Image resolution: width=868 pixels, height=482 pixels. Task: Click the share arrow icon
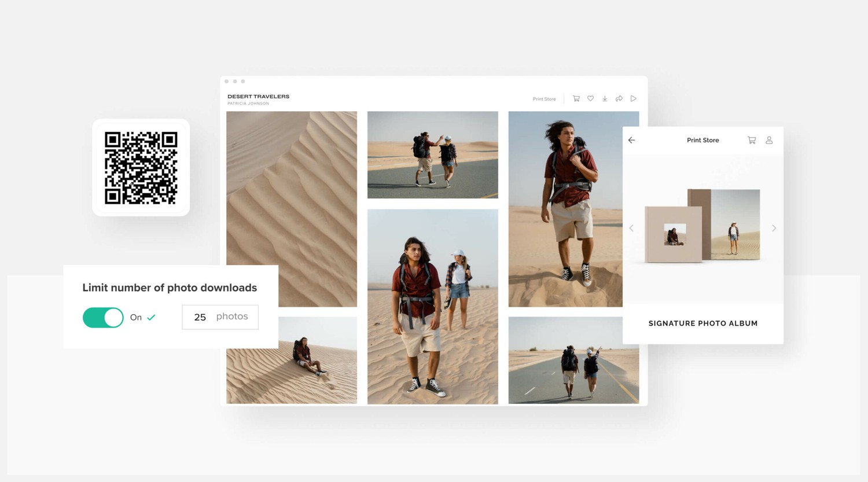click(x=619, y=99)
